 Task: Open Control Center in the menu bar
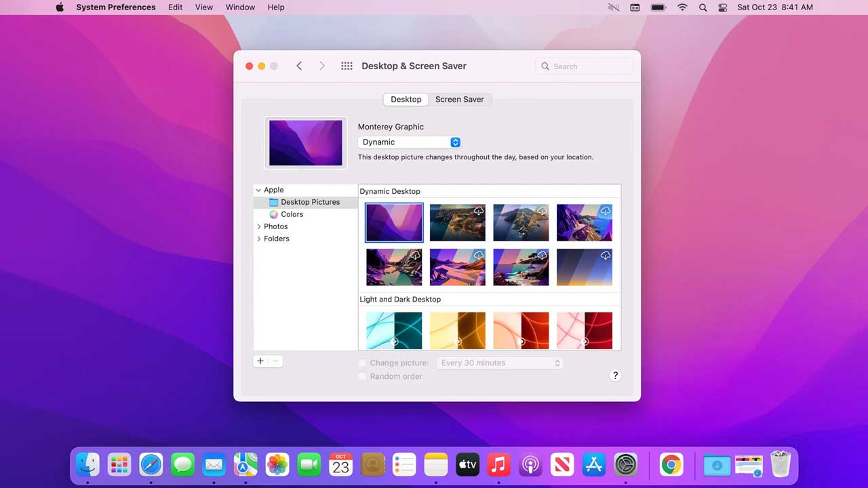click(722, 7)
